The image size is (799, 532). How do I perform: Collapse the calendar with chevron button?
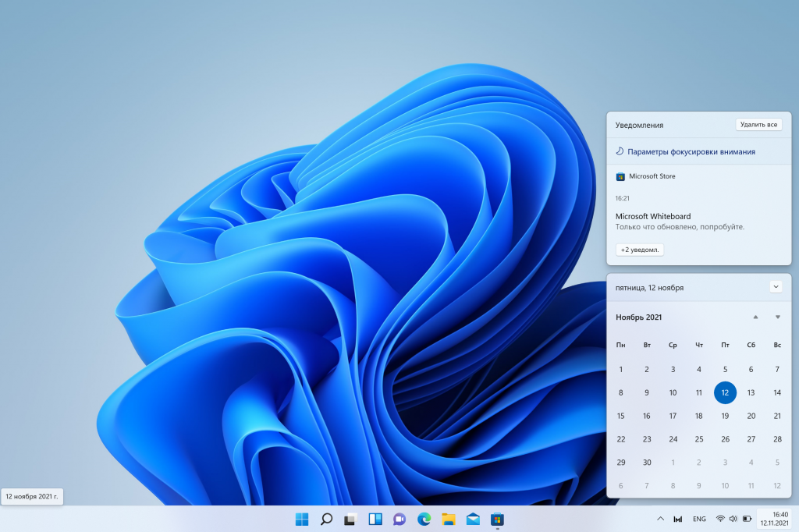click(776, 286)
